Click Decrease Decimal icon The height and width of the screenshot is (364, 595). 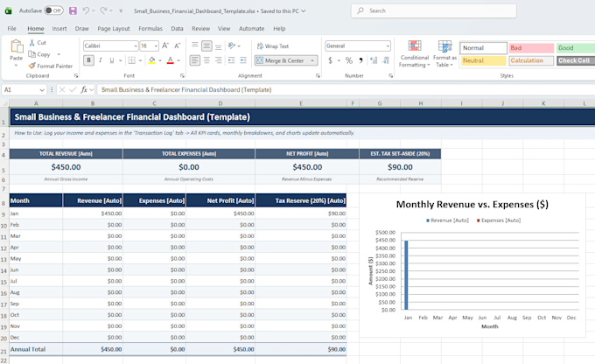[x=386, y=60]
